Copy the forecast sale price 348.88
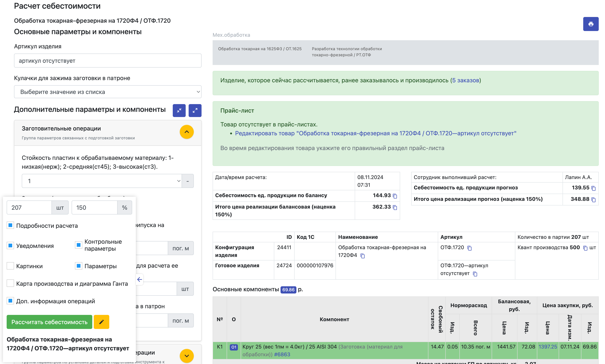Image resolution: width=605 pixels, height=364 pixels. pyautogui.click(x=594, y=200)
